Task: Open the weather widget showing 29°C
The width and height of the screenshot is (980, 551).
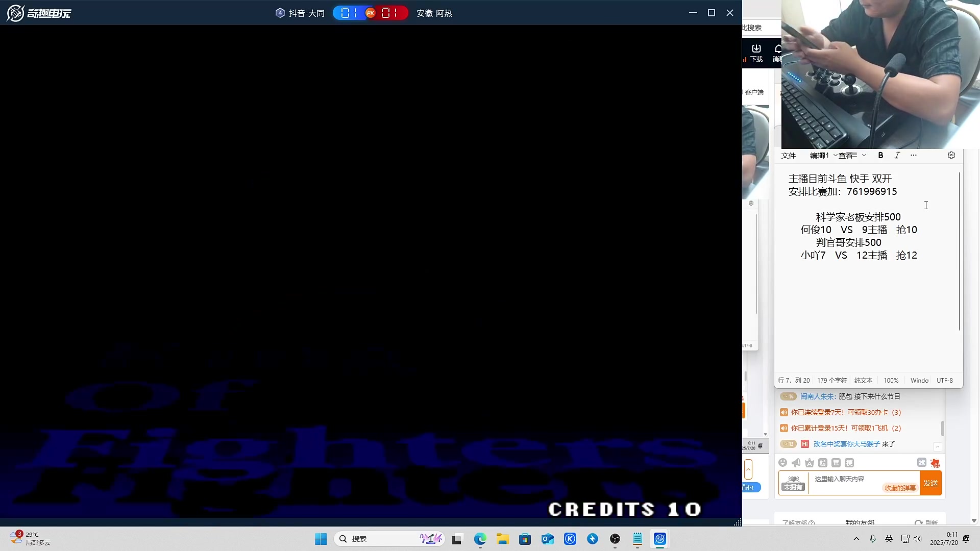Action: click(30, 539)
